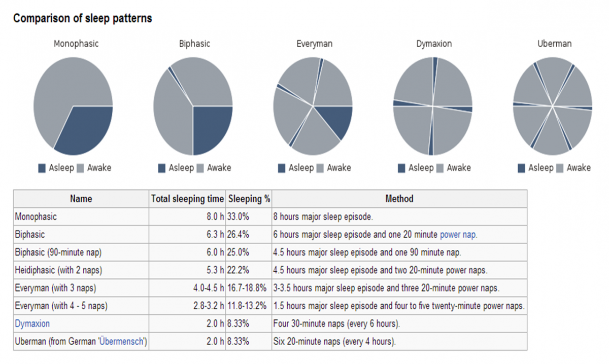Click the Comparison of sleep patterns heading
The width and height of the screenshot is (609, 364).
82,18
